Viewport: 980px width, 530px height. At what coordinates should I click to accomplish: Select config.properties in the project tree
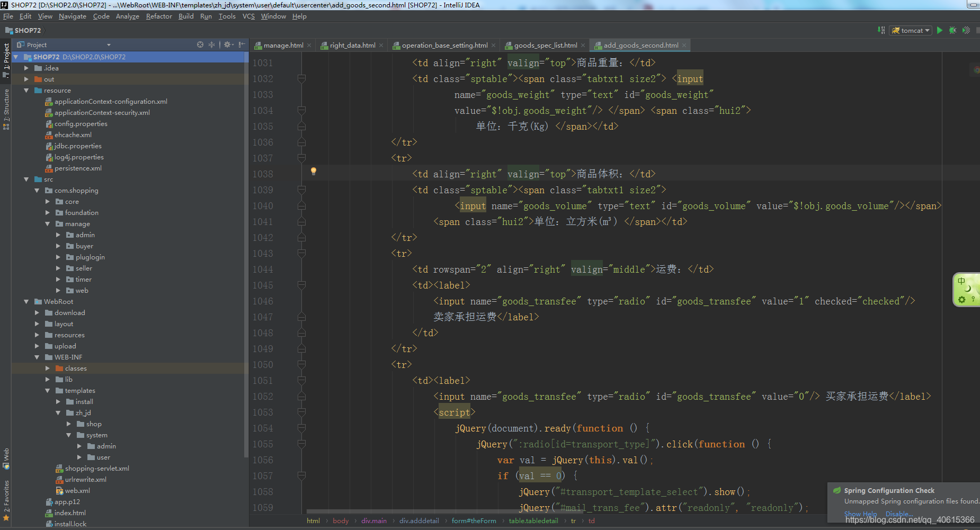click(81, 123)
